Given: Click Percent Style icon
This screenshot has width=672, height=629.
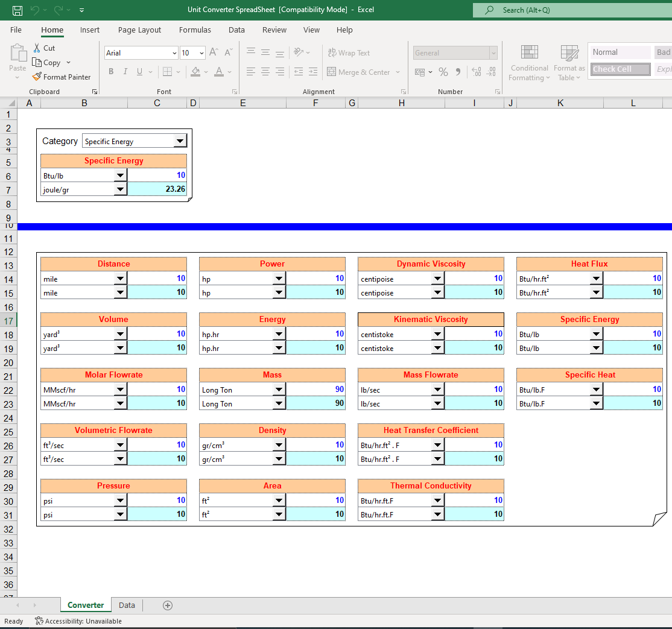Looking at the screenshot, I should [443, 72].
